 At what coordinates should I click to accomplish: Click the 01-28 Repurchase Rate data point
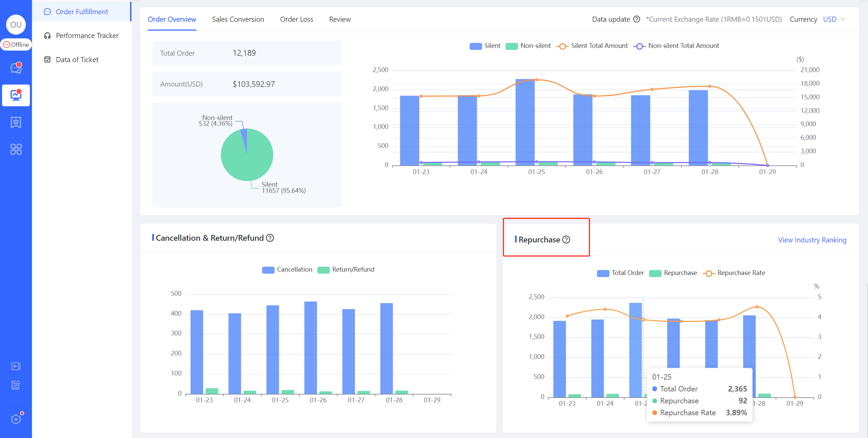[x=757, y=307]
